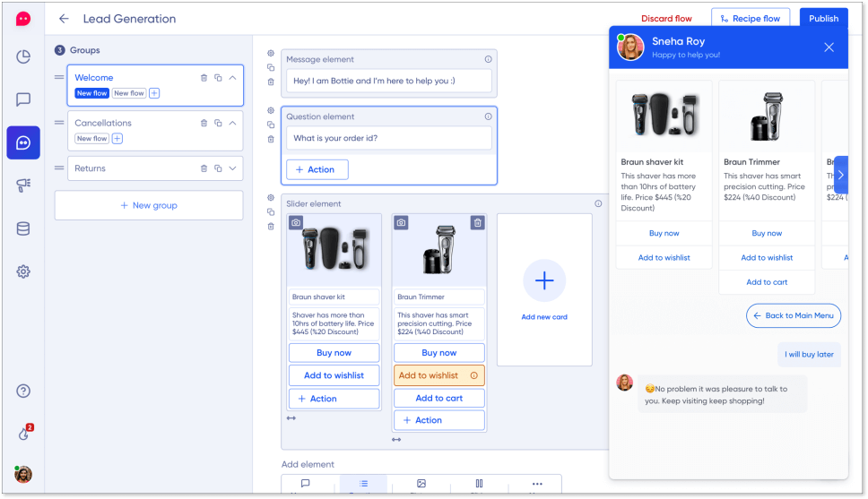Click the Publish button

tap(823, 19)
